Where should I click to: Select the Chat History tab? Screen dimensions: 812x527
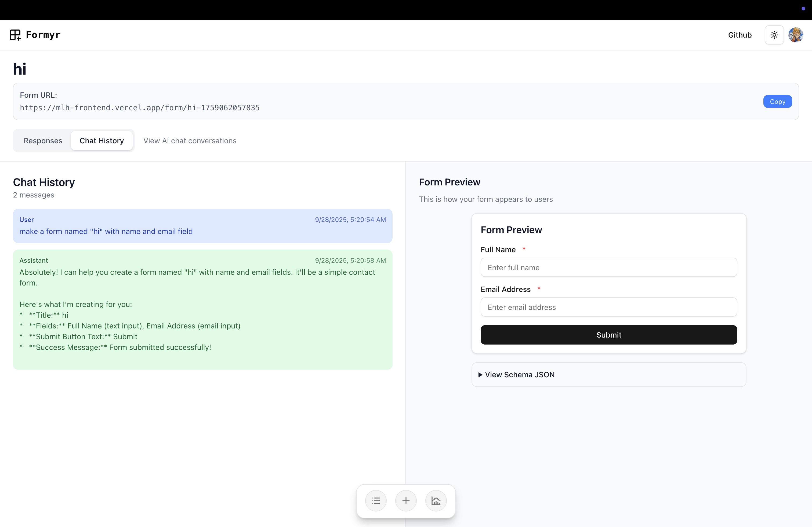tap(102, 140)
